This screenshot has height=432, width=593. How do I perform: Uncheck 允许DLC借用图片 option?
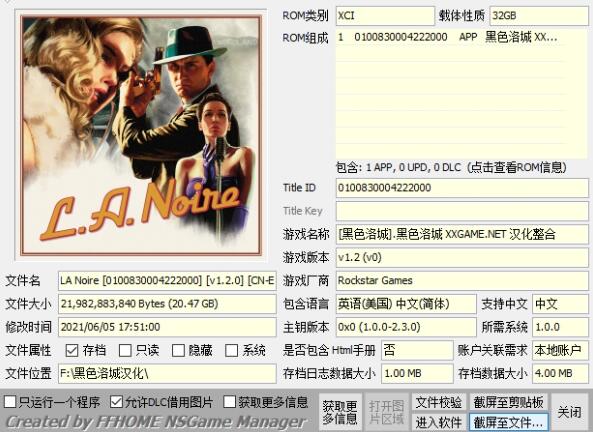(x=116, y=402)
